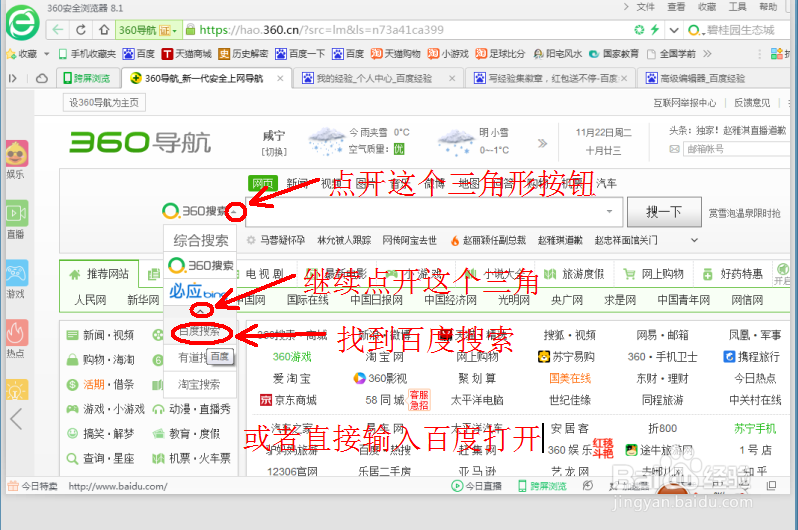The height and width of the screenshot is (530, 798).
Task: Open 国家教育 bookmark
Action: click(x=614, y=53)
